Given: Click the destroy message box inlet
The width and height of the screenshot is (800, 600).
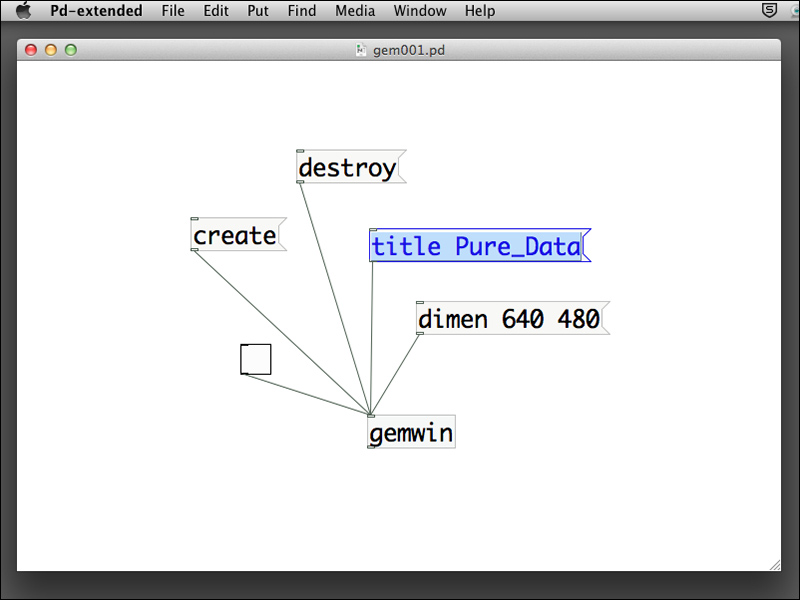Looking at the screenshot, I should click(x=300, y=151).
